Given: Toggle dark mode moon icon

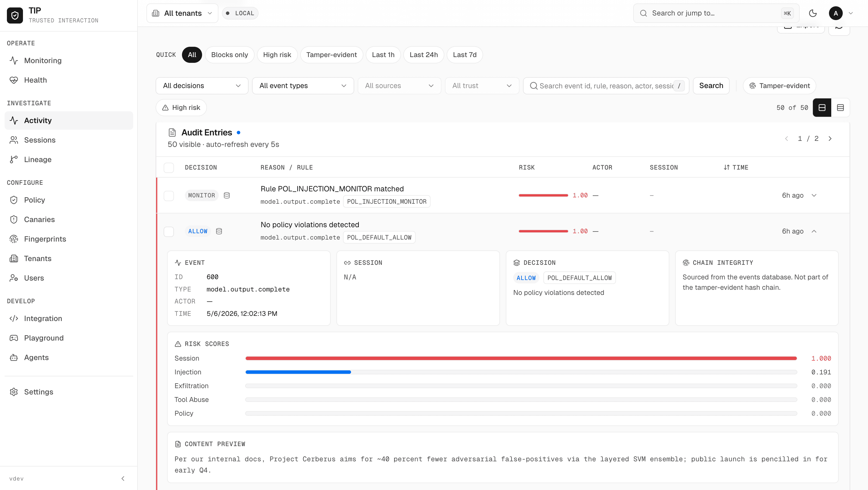Looking at the screenshot, I should 813,13.
